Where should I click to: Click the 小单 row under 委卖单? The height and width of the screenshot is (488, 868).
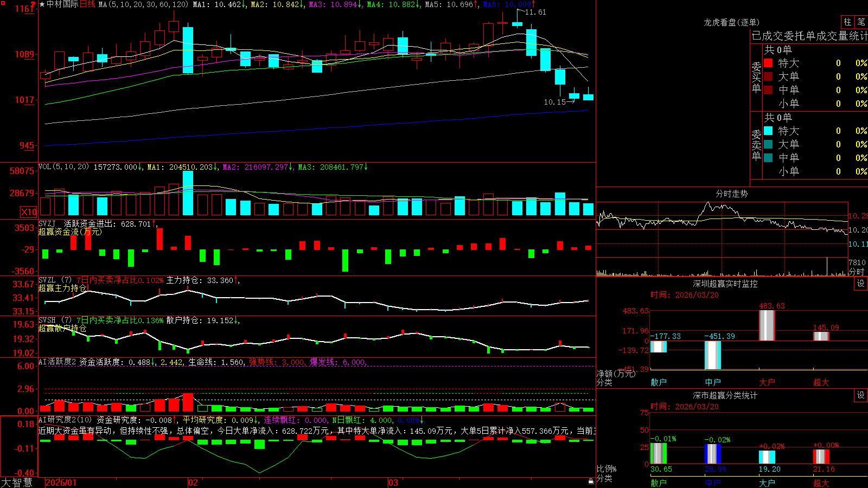815,171
